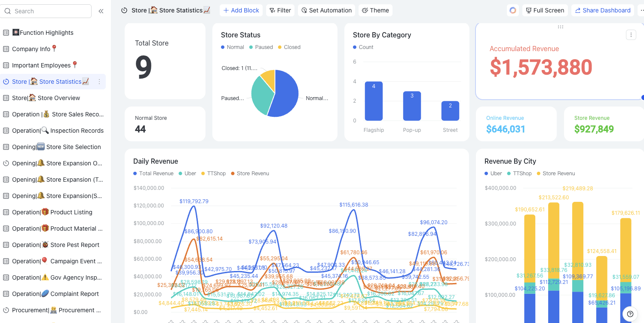
Task: Open Gov Agency Inspection item
Action: coord(53,277)
